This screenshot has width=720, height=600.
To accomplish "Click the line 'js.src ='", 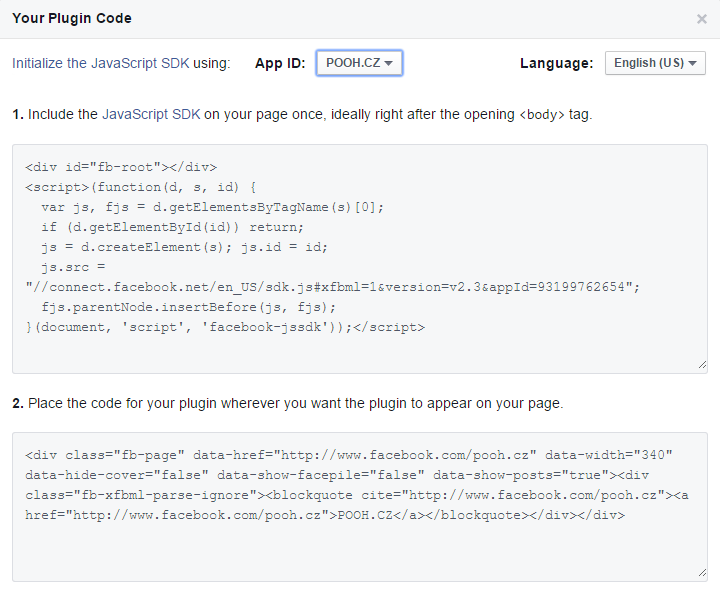I will pos(73,267).
